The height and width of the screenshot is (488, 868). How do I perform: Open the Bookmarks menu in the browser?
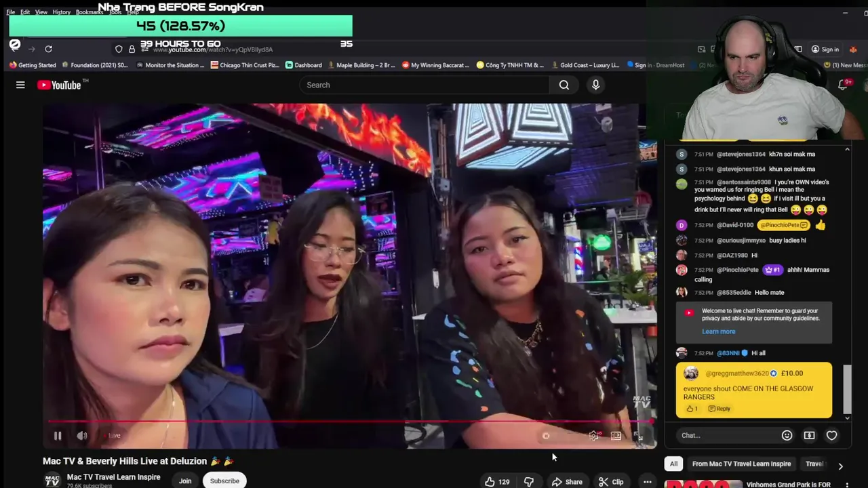[90, 12]
